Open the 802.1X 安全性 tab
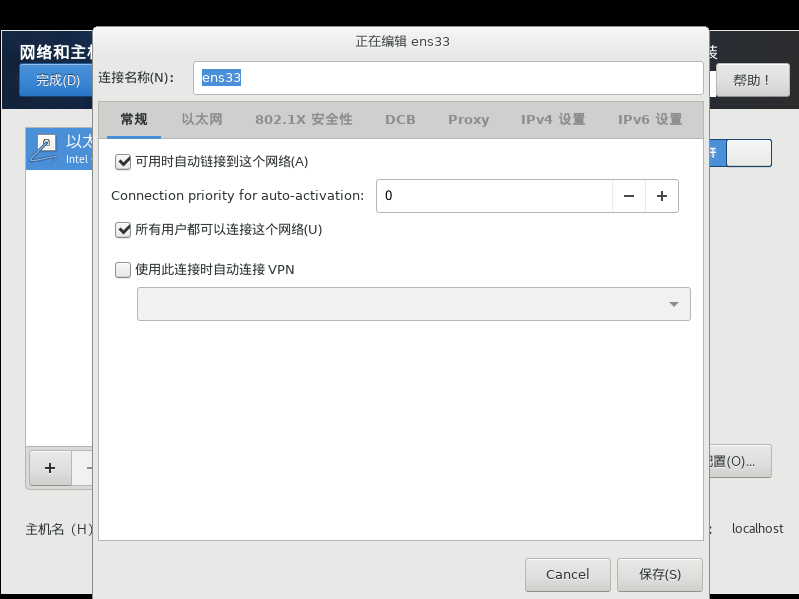Viewport: 799px width, 599px height. (x=304, y=120)
